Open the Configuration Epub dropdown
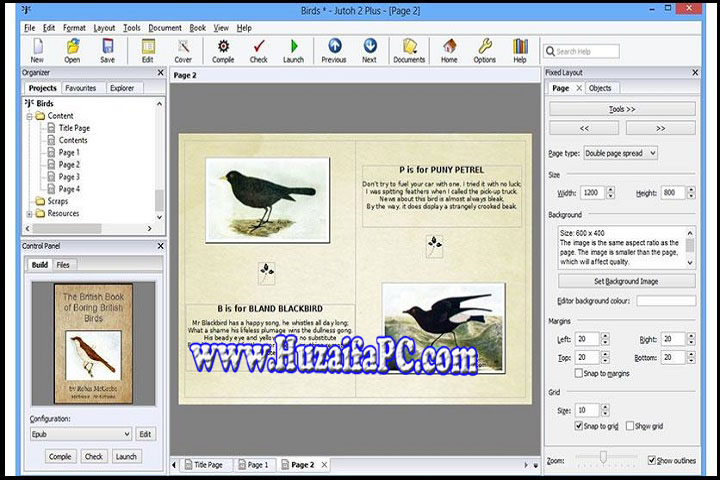Viewport: 720px width, 480px height. [81, 434]
